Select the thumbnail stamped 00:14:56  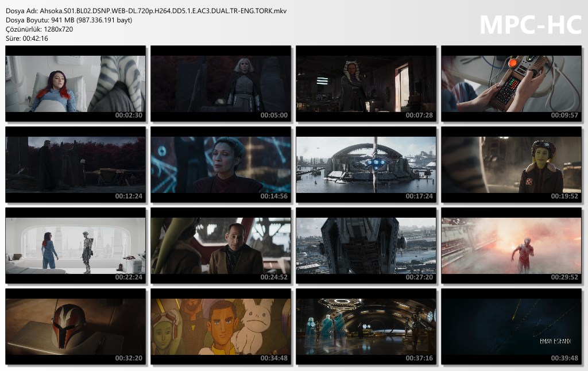point(221,165)
